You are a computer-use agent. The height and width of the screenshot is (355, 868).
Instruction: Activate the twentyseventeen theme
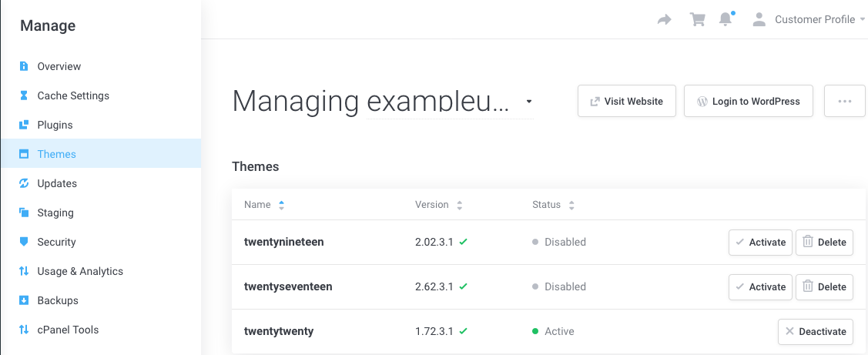tap(759, 286)
